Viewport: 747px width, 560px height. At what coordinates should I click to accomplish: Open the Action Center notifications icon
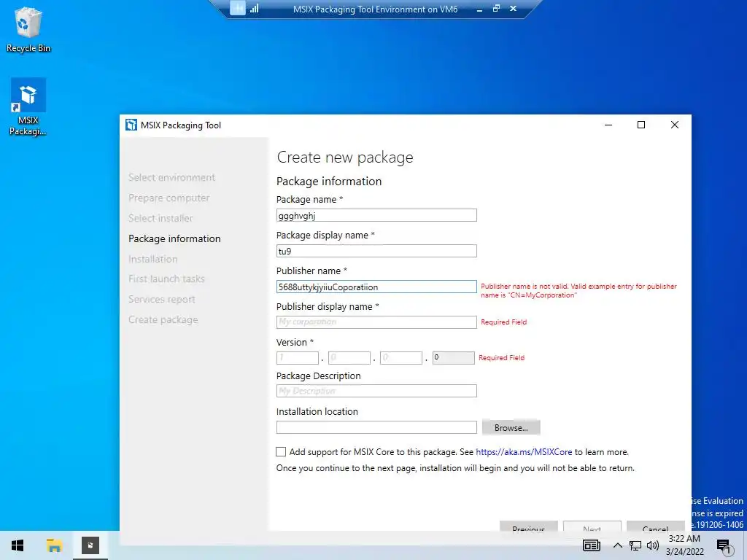[x=723, y=545]
